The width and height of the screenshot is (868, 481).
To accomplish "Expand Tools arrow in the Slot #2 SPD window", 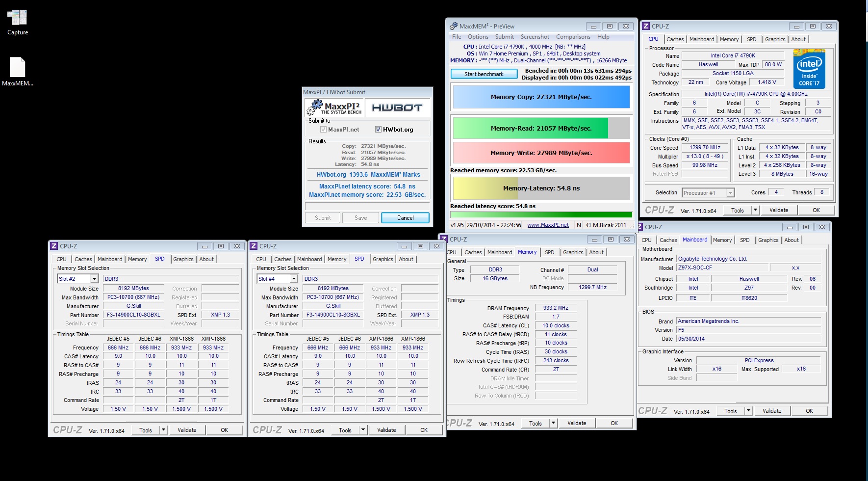I will 163,430.
